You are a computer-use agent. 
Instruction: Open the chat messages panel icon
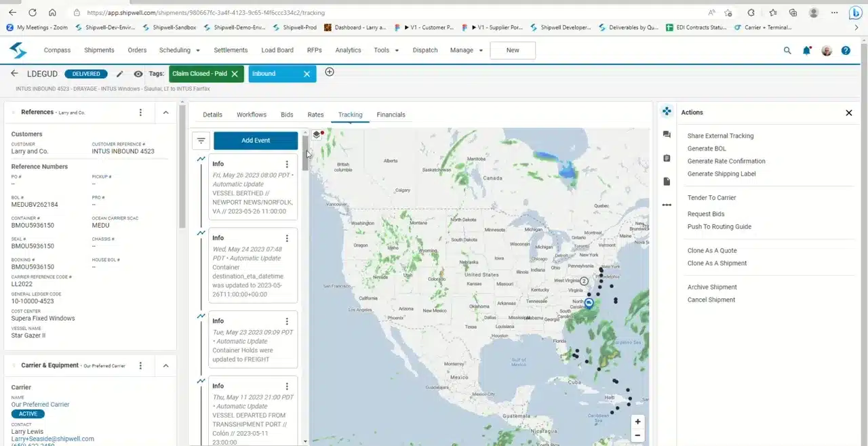pos(667,135)
